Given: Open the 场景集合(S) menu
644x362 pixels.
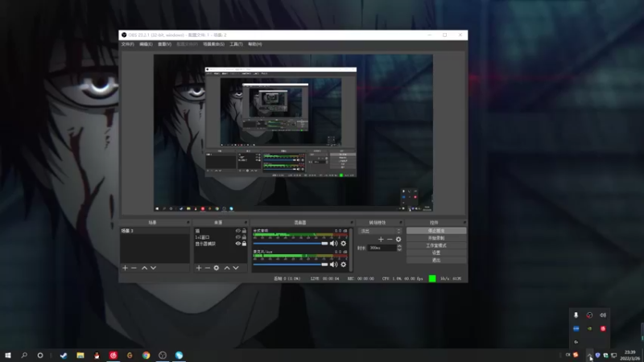Looking at the screenshot, I should [213, 44].
